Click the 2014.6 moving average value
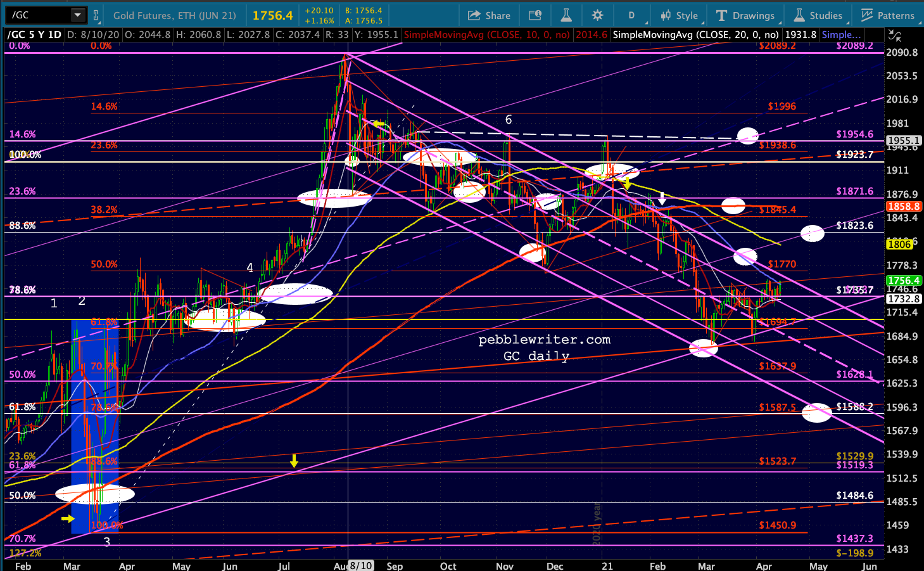Image resolution: width=924 pixels, height=571 pixels. tap(592, 35)
